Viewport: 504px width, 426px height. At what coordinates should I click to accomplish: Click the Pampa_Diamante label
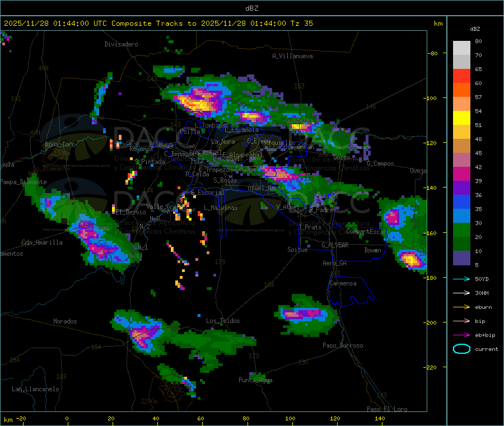[23, 182]
